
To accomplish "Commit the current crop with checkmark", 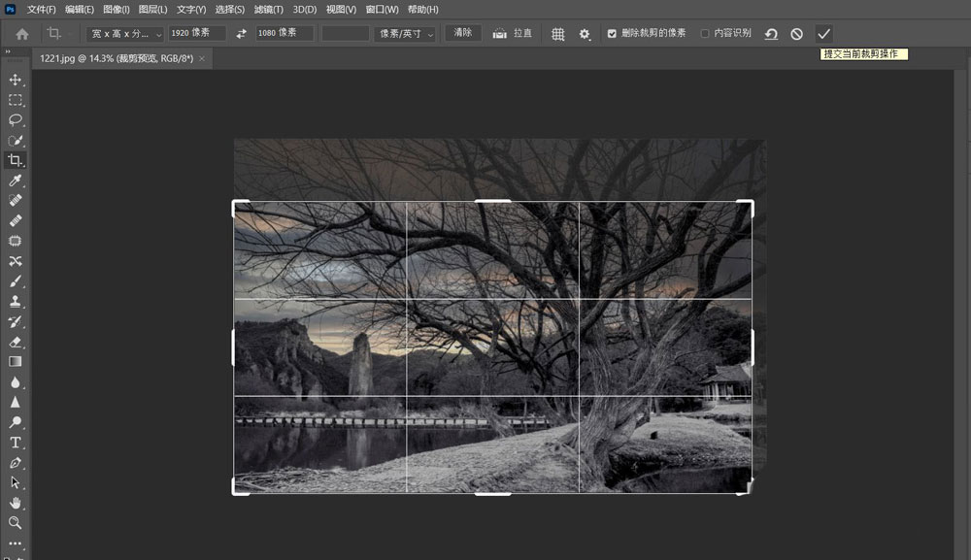I will [x=823, y=34].
